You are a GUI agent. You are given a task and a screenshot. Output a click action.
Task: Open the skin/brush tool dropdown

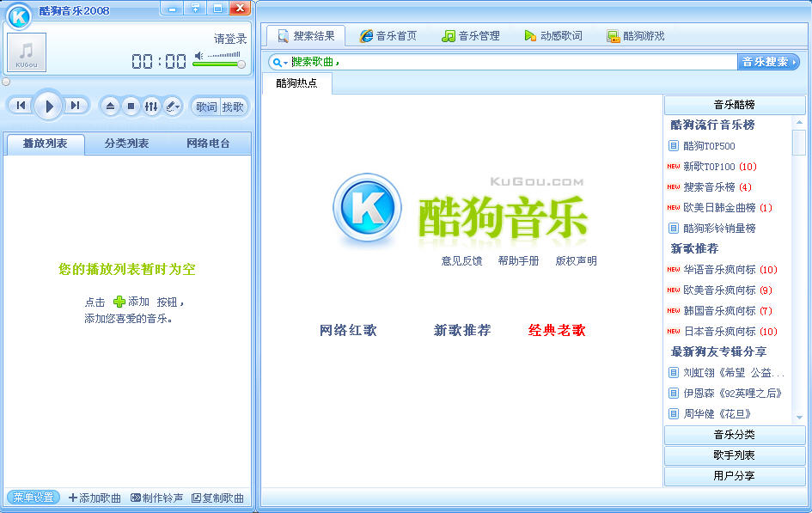pyautogui.click(x=172, y=107)
